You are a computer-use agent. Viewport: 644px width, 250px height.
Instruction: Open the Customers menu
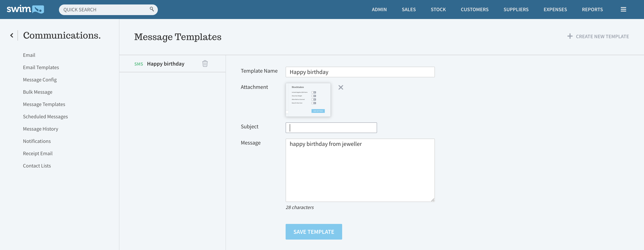click(x=474, y=10)
